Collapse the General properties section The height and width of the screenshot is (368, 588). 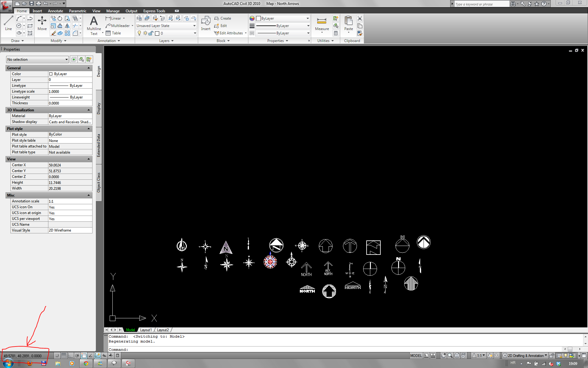pyautogui.click(x=89, y=68)
